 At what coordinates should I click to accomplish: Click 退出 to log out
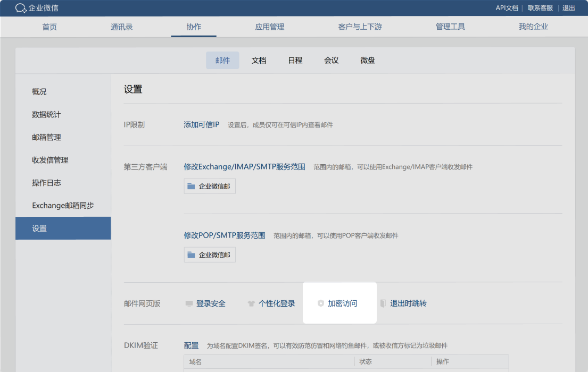point(568,8)
